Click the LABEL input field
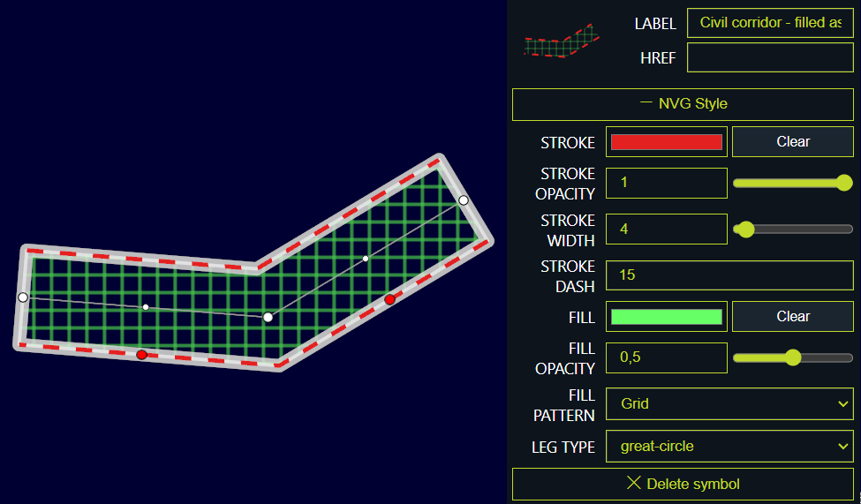 pos(770,23)
